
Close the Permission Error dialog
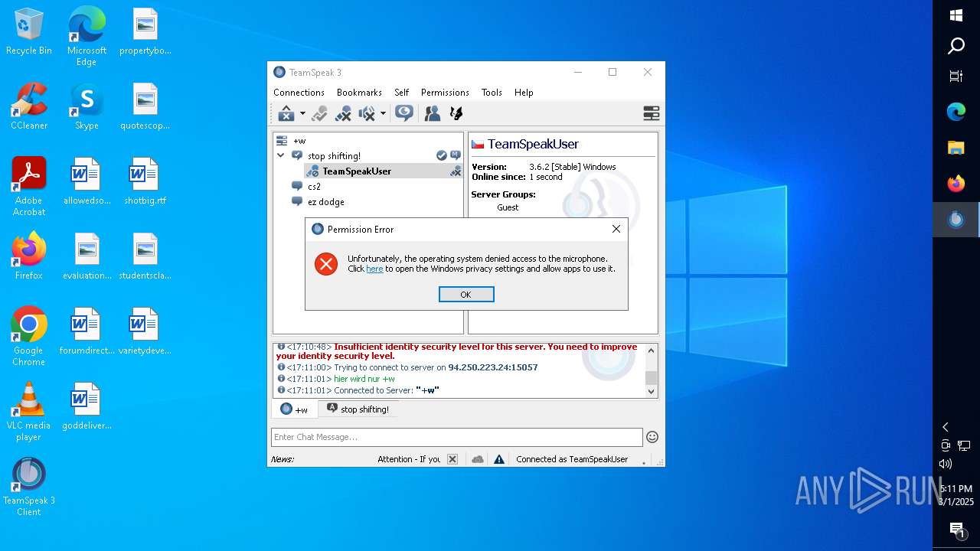coord(616,229)
